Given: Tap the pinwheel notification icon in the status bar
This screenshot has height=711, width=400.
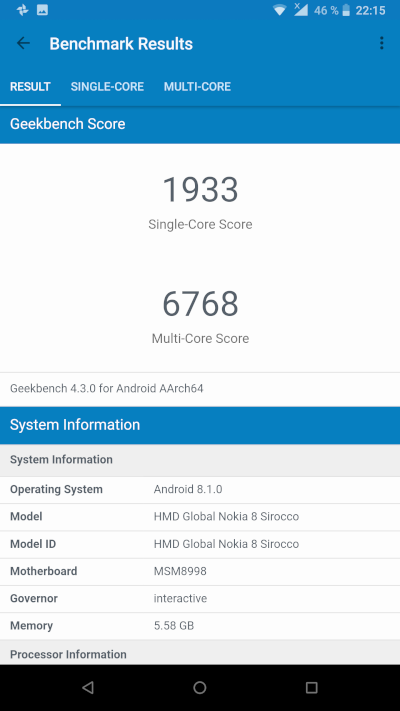Looking at the screenshot, I should 22,10.
